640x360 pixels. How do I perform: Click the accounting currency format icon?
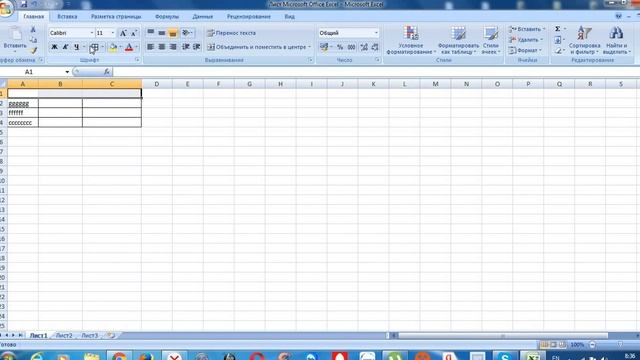pos(324,47)
